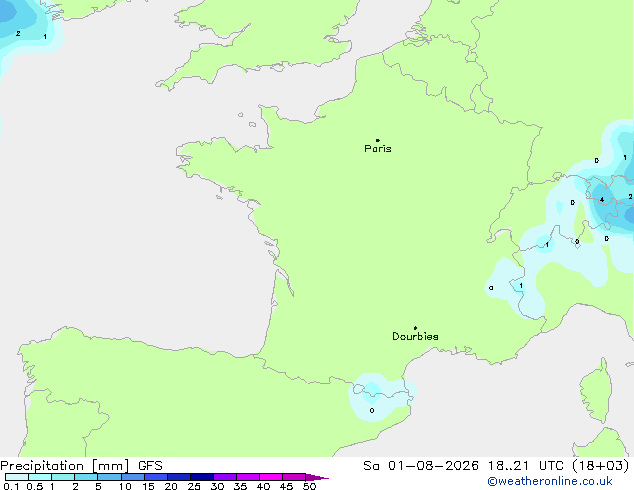The width and height of the screenshot is (634, 490).
Task: Click the '18..21 UTC' time range text
Action: [526, 466]
